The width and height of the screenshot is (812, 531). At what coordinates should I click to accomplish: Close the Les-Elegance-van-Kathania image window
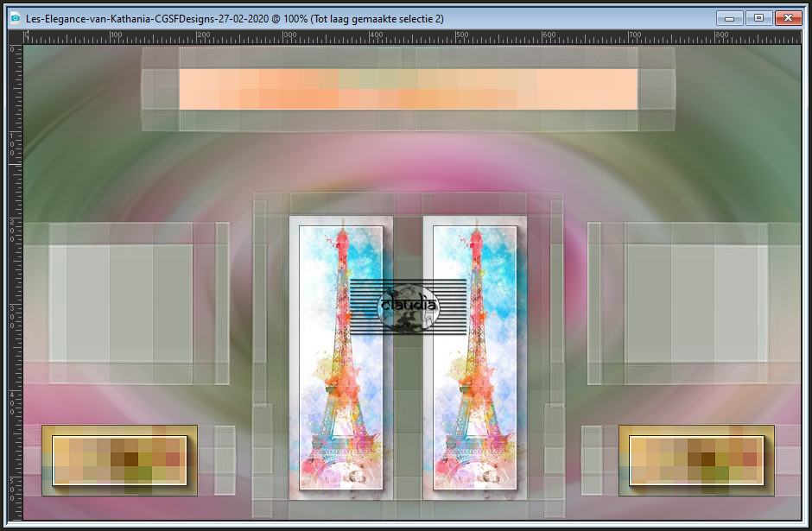pyautogui.click(x=788, y=18)
